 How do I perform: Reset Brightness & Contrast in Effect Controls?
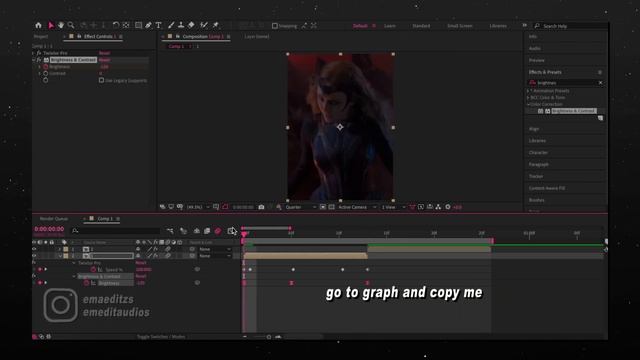coord(104,60)
